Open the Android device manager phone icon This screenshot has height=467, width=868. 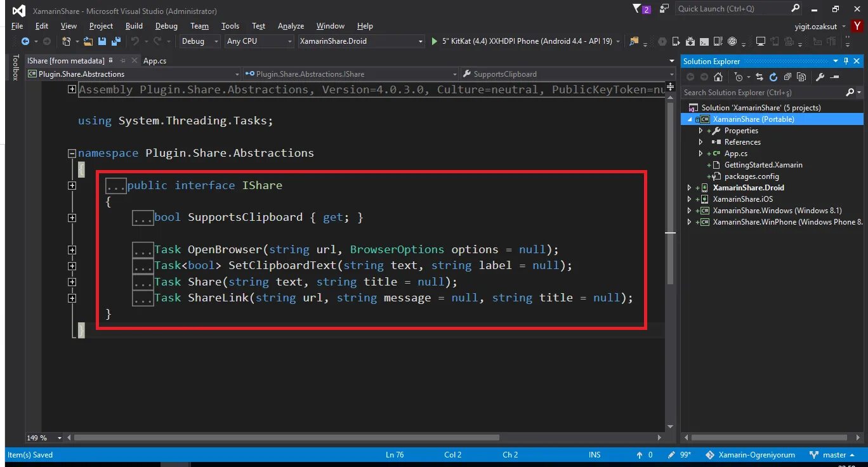(x=676, y=41)
